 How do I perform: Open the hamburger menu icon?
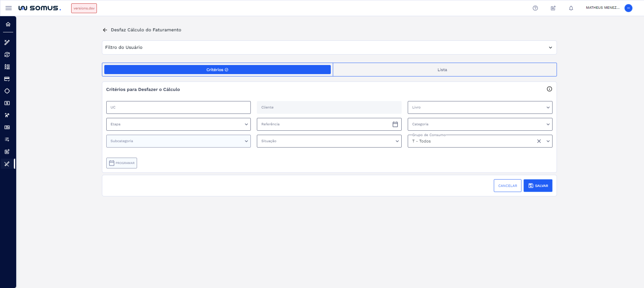(8, 8)
